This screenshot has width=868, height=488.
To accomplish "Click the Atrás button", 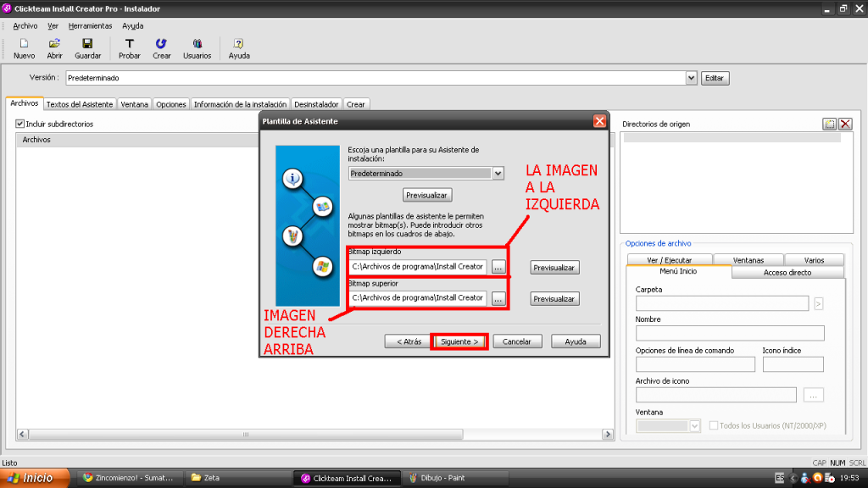I will point(409,342).
